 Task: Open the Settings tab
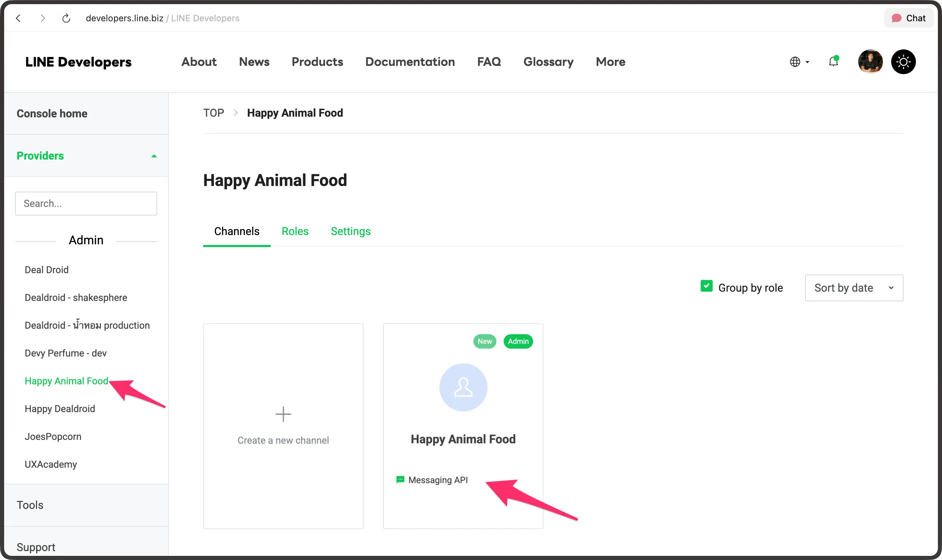tap(351, 231)
